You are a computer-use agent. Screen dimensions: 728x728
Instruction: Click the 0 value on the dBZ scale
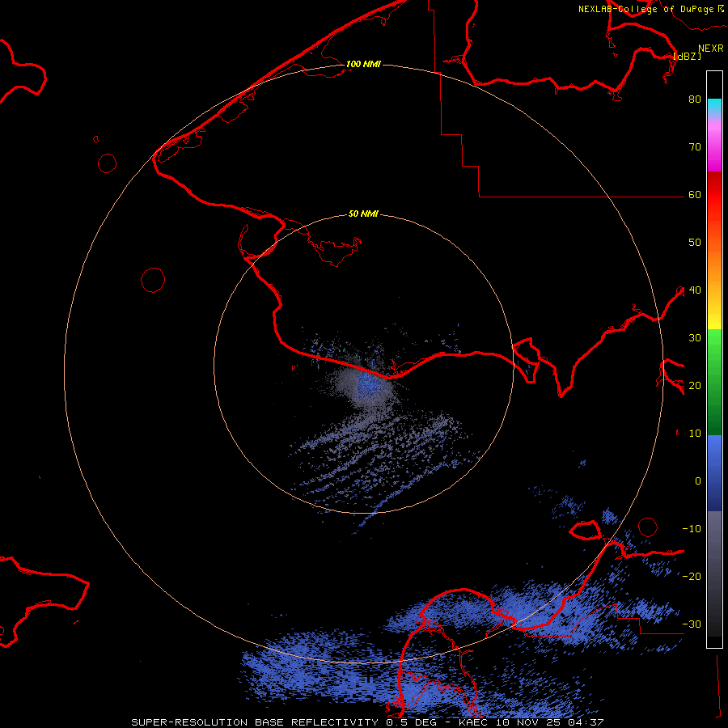point(698,481)
